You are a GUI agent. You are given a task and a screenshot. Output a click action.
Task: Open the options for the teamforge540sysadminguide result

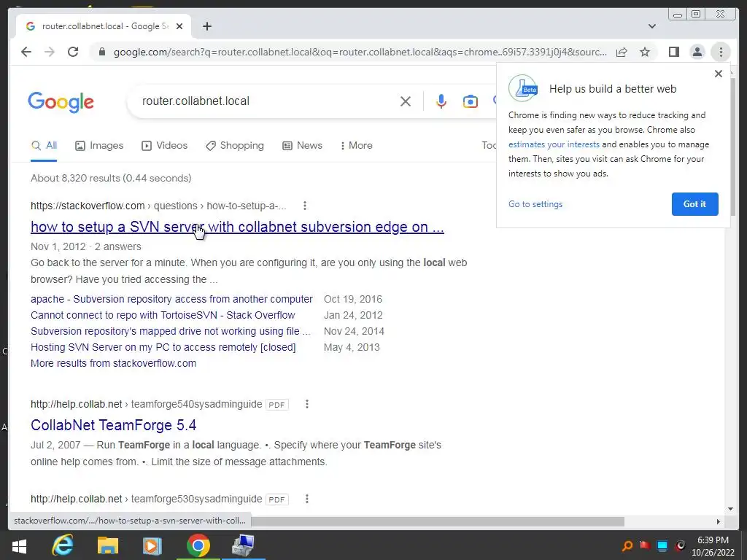[307, 404]
